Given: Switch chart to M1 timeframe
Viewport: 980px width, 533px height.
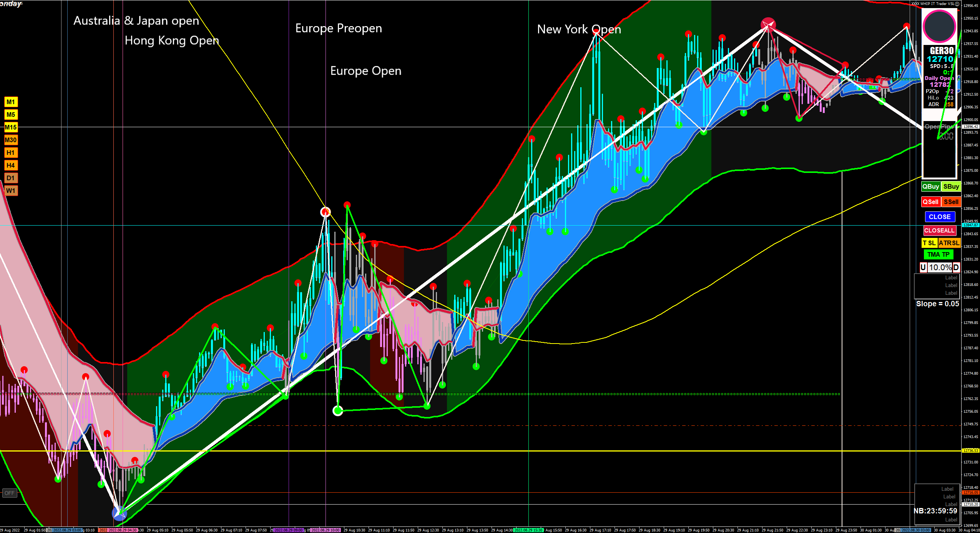Looking at the screenshot, I should (x=11, y=102).
